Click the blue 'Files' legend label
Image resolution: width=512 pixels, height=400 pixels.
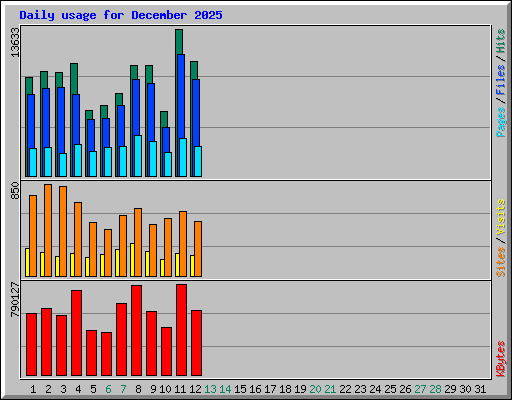(500, 80)
